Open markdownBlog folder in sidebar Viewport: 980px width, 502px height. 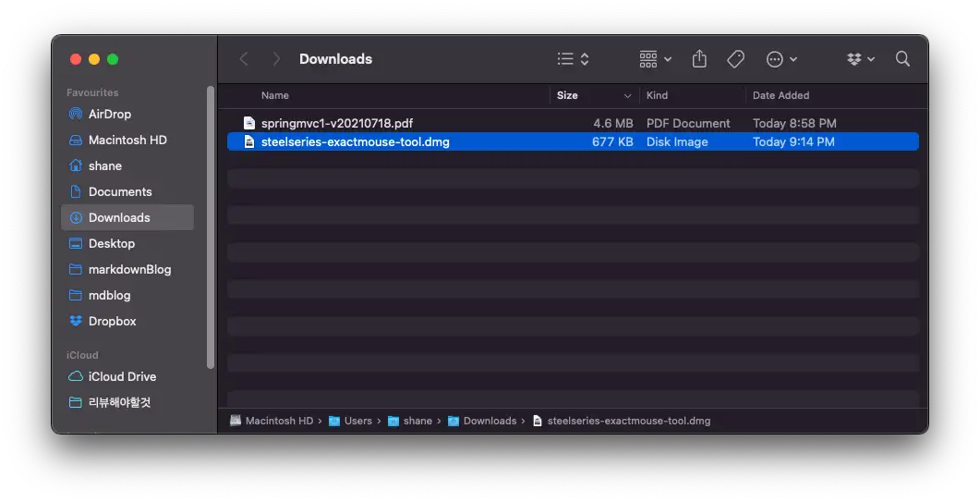[x=127, y=269]
